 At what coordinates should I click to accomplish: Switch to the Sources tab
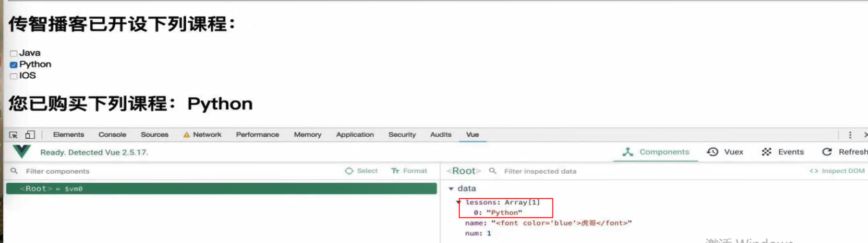click(154, 135)
